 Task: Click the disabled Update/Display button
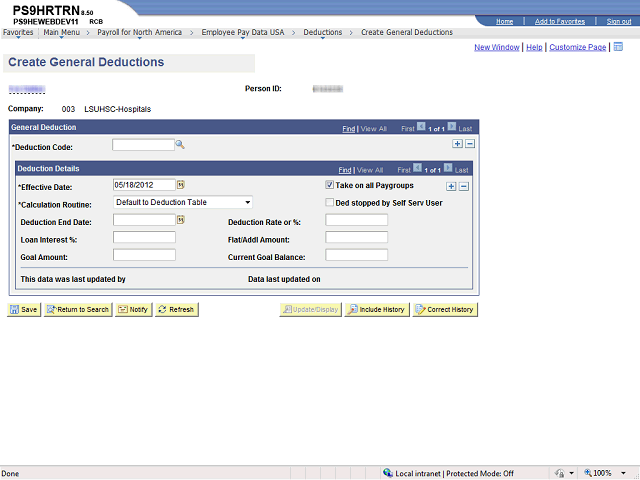(311, 309)
